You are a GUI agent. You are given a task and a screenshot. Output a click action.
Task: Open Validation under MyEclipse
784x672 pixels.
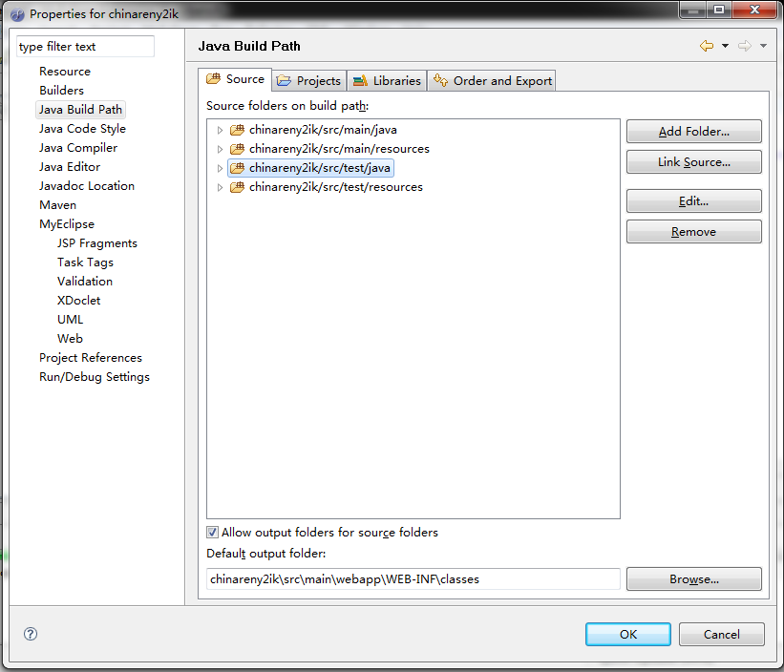tap(85, 282)
